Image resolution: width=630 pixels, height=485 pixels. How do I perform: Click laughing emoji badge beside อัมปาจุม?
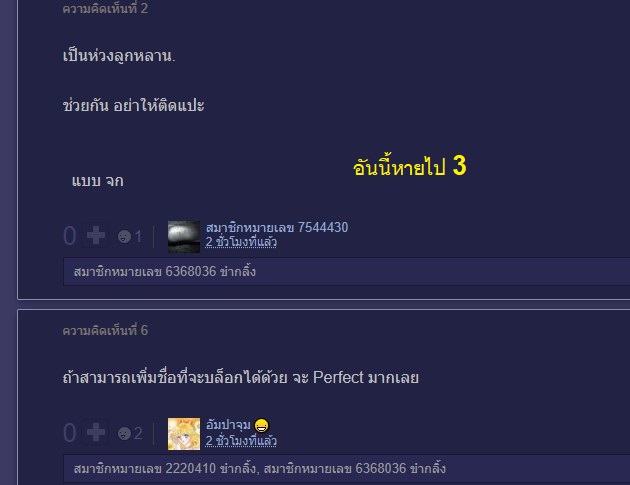(x=262, y=425)
